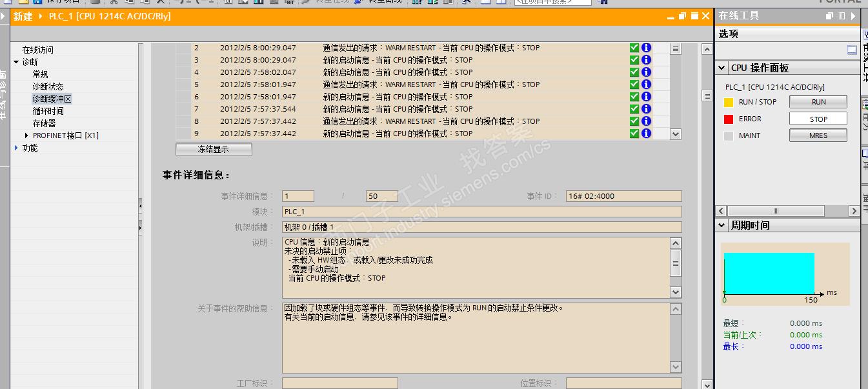Click gray MAINT indicator
Screen dimensions: 868x389
[729, 135]
